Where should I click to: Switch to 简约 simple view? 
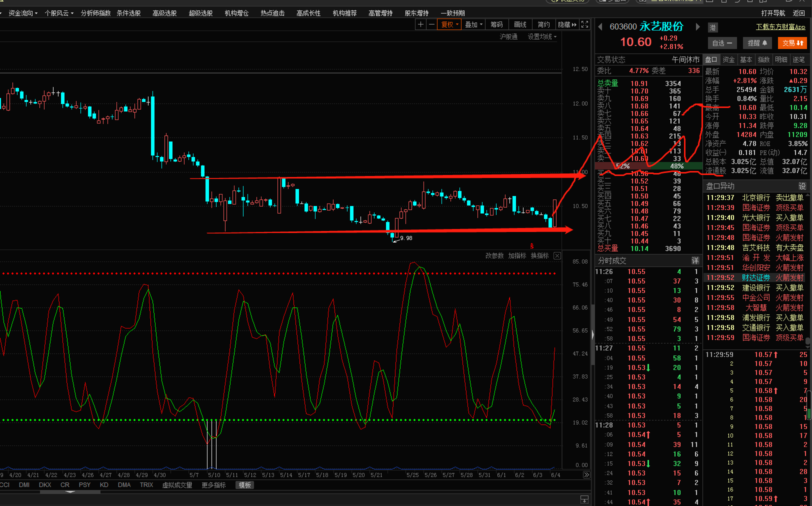pyautogui.click(x=543, y=24)
